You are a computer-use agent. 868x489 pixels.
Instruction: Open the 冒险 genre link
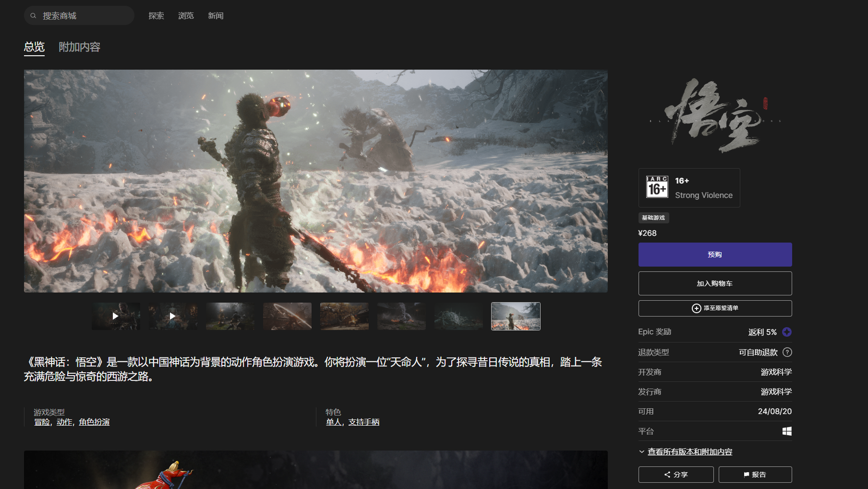pos(42,422)
